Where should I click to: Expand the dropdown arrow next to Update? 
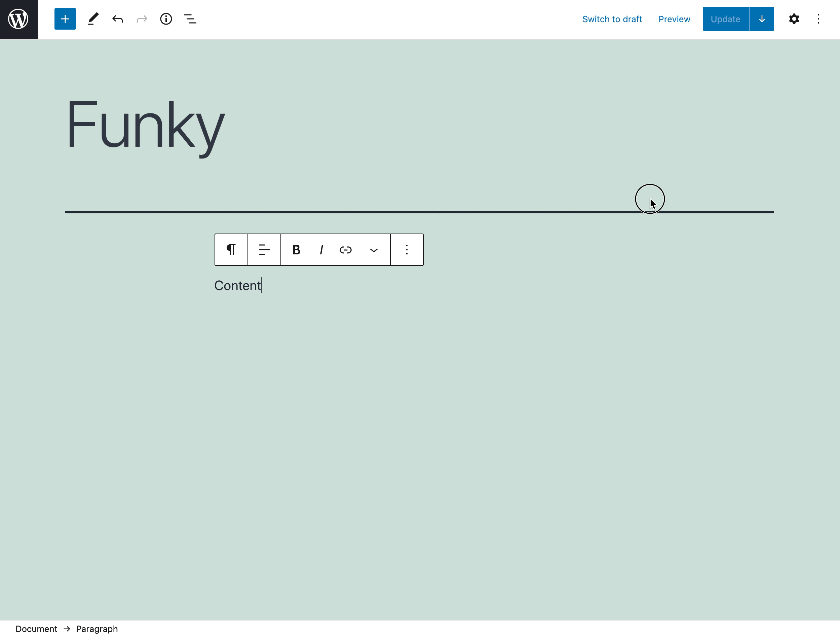click(x=761, y=19)
